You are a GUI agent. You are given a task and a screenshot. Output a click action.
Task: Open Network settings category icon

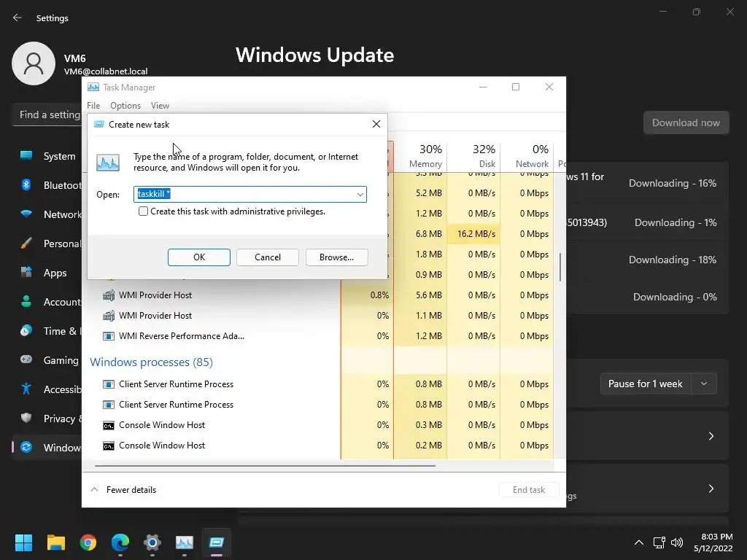(26, 214)
